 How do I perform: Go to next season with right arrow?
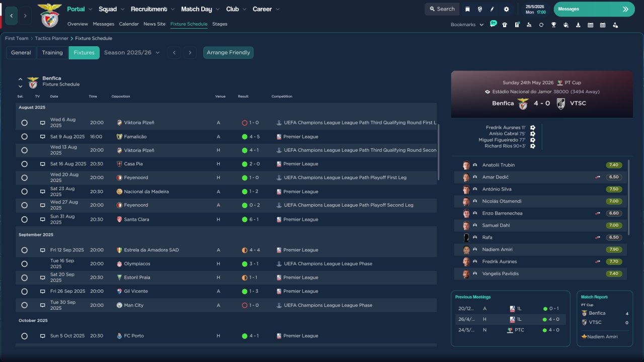[x=190, y=52]
